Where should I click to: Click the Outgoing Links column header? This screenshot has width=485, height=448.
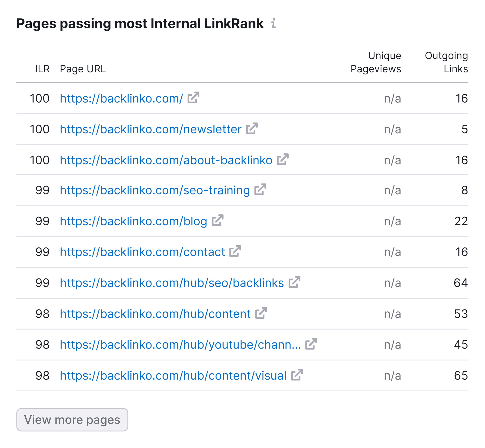point(446,62)
